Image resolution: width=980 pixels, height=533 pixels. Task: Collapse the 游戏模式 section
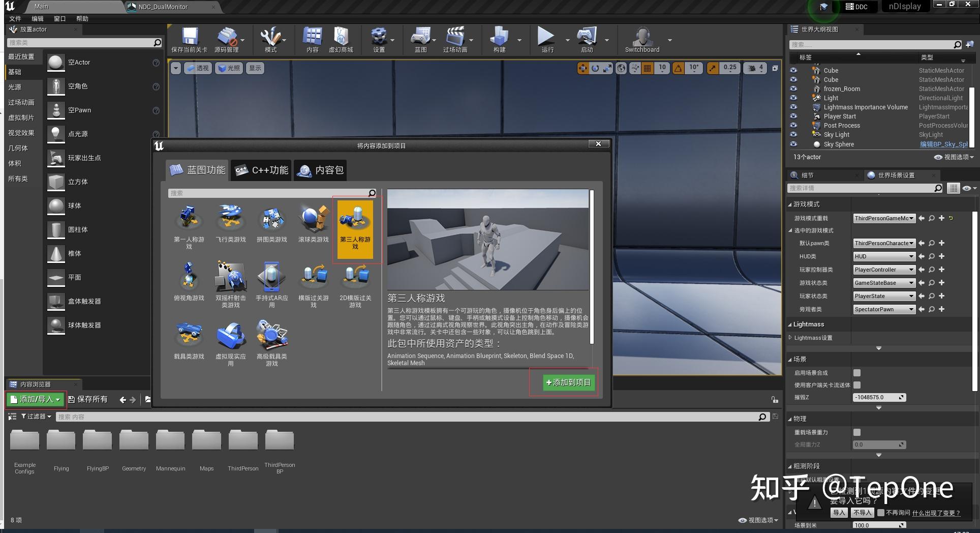790,204
